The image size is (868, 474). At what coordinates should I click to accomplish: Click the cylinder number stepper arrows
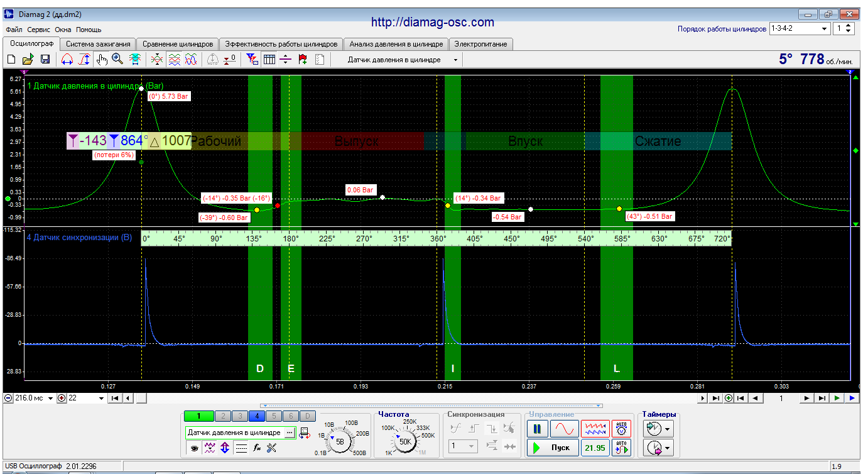849,28
